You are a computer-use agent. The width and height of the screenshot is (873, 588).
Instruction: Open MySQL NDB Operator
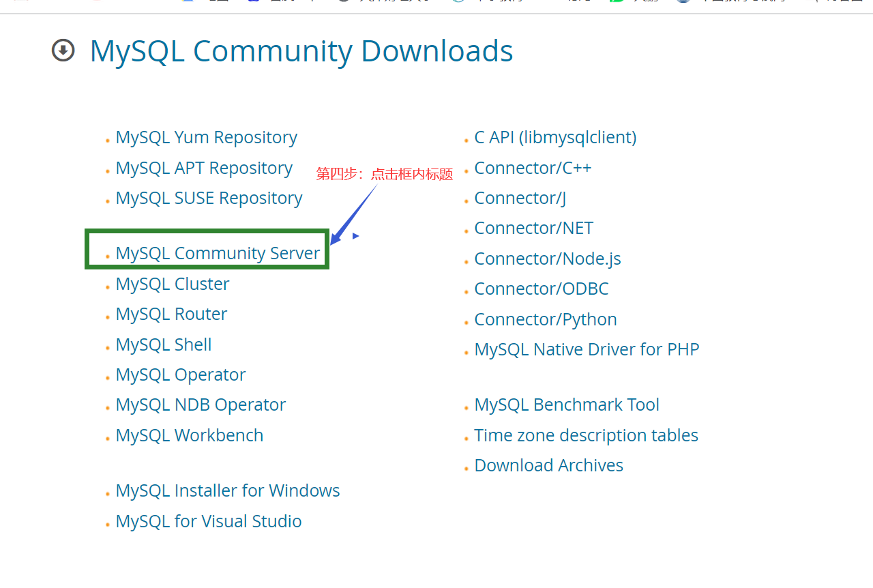201,405
